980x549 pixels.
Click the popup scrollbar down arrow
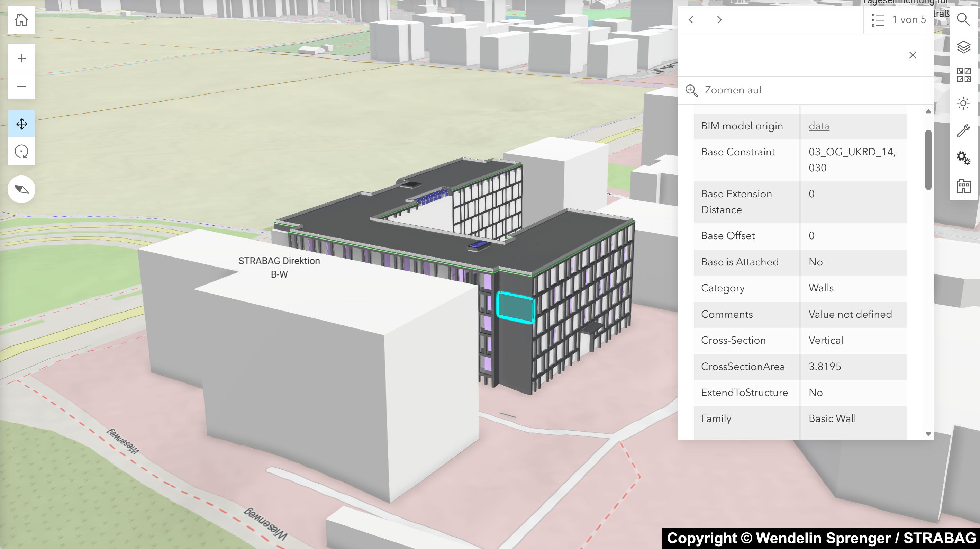pyautogui.click(x=928, y=434)
